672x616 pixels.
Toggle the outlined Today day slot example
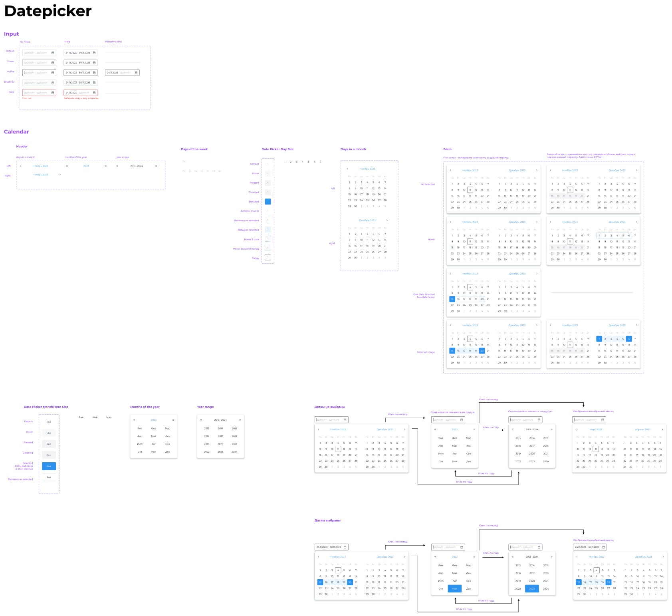[268, 257]
